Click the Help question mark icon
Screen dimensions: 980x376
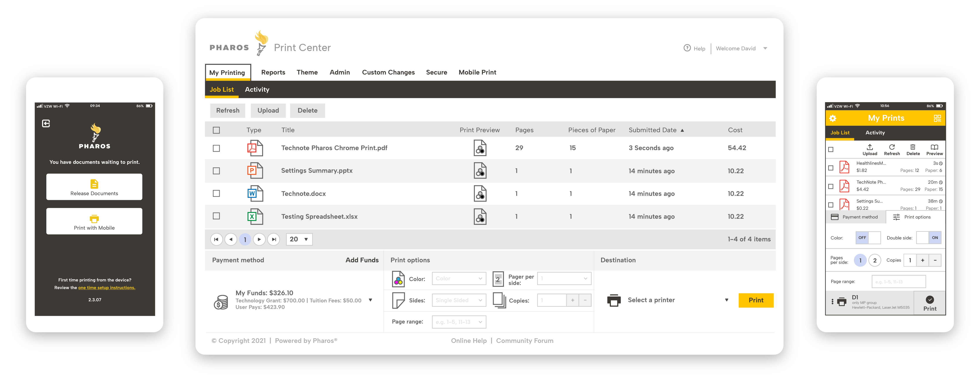tap(687, 48)
